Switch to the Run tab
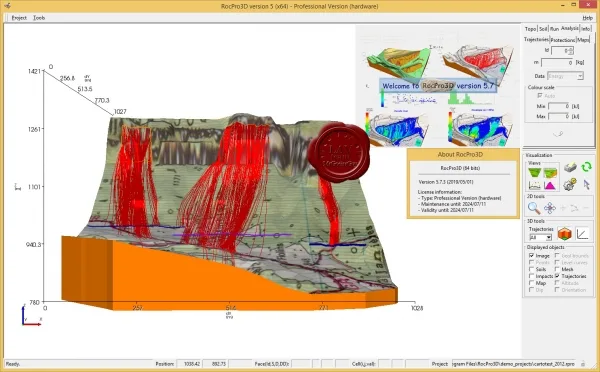Image resolution: width=600 pixels, height=372 pixels. pyautogui.click(x=554, y=29)
